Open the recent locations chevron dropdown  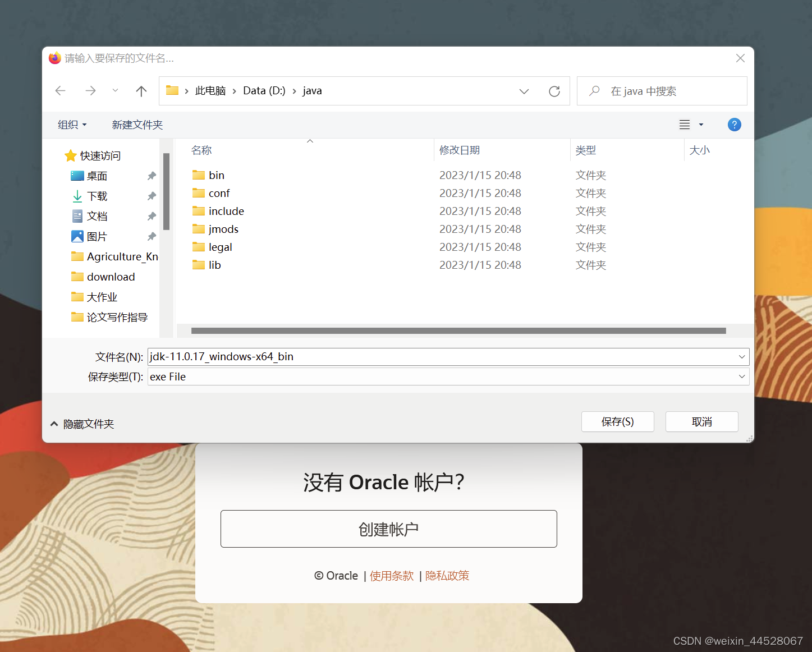pyautogui.click(x=115, y=90)
